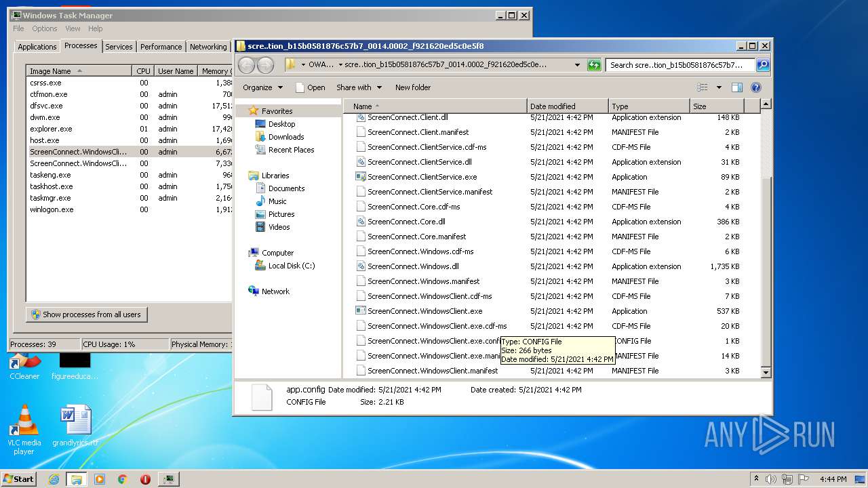Screen dimensions: 868x488
Task: Open the Videos library
Action: pos(279,227)
